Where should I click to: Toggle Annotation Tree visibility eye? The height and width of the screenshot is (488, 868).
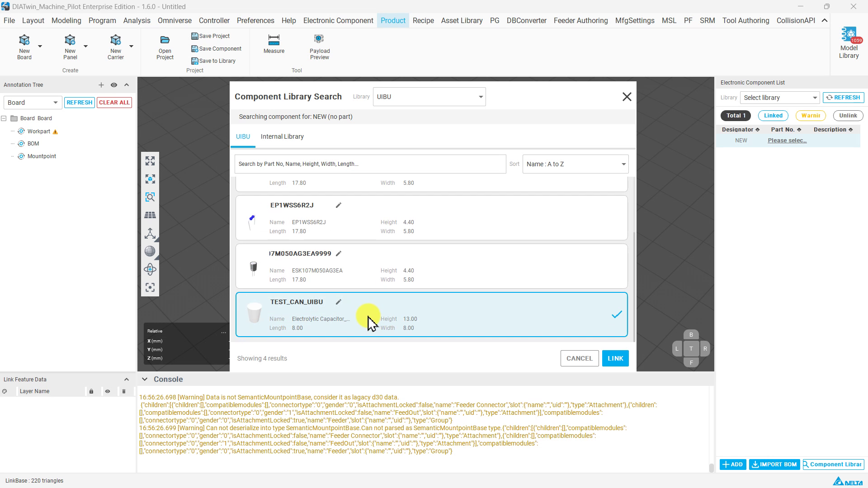[x=114, y=85]
